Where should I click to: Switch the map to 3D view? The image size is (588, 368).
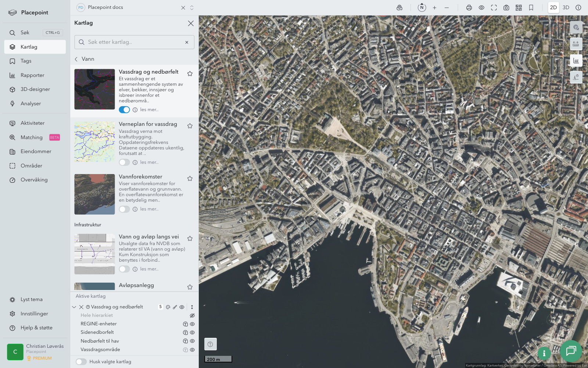566,8
